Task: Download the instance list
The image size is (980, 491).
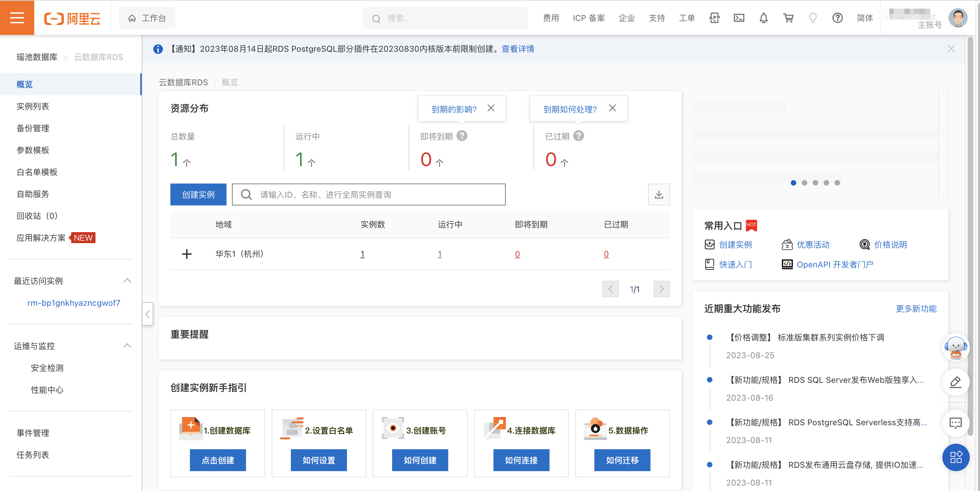Action: click(659, 194)
